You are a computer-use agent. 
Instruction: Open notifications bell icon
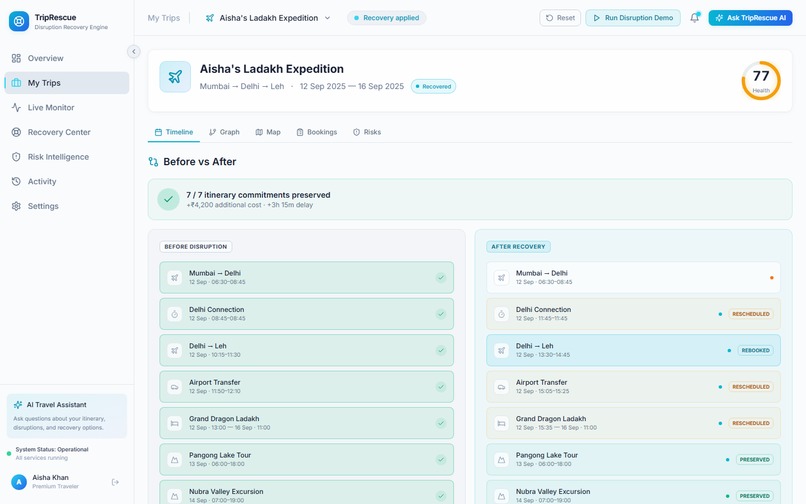click(x=694, y=18)
